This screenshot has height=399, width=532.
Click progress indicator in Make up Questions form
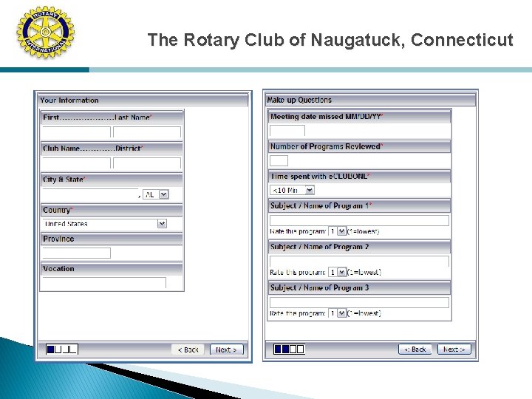pyautogui.click(x=289, y=349)
